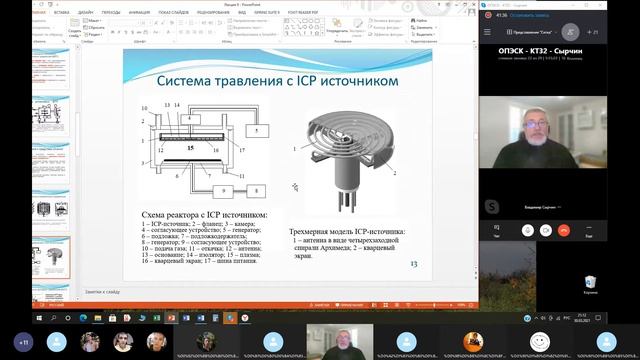Fit the slide to the window via status bar icon

tap(471, 305)
